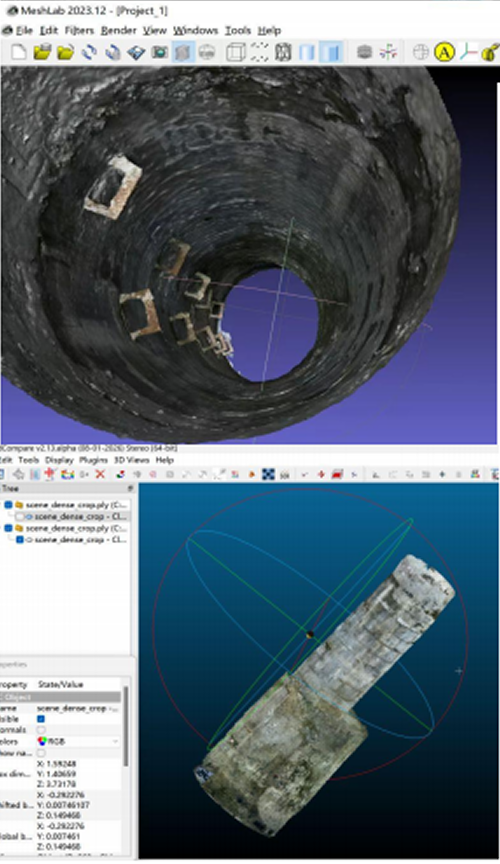Open CloudCompare Help menu
Viewport: 500px width, 864px height.
point(165,460)
